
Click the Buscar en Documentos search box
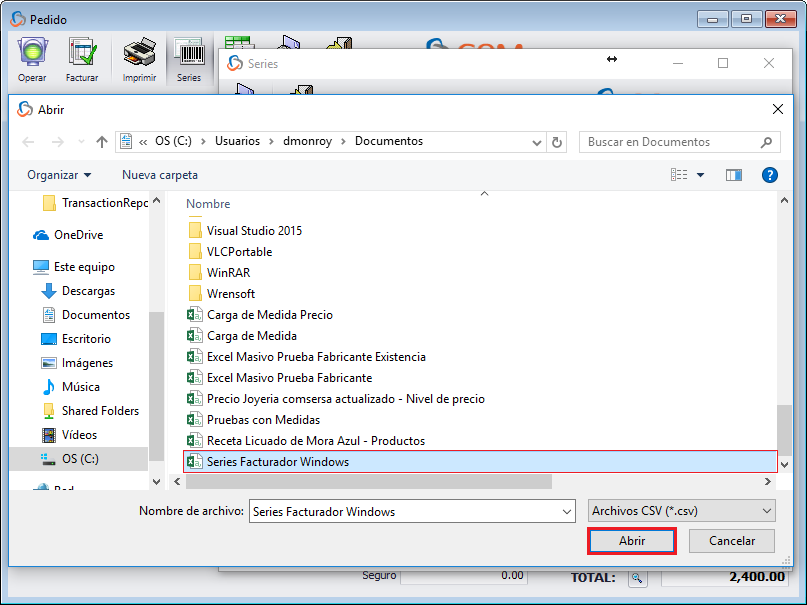point(670,142)
